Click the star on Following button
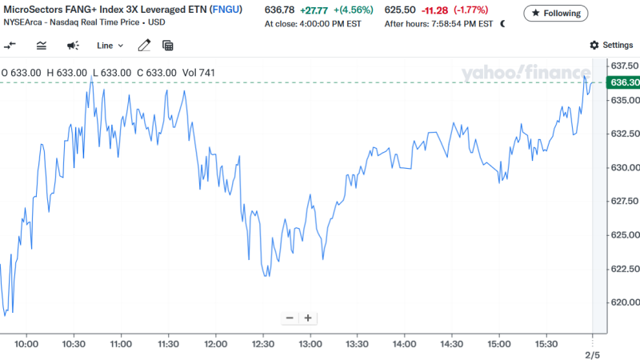Image resolution: width=640 pixels, height=364 pixels. (x=536, y=14)
